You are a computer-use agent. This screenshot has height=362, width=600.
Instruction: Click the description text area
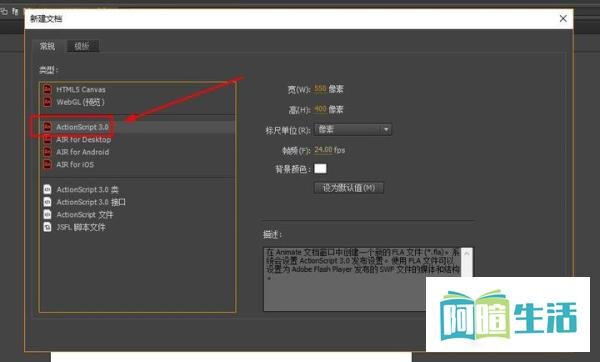363,279
